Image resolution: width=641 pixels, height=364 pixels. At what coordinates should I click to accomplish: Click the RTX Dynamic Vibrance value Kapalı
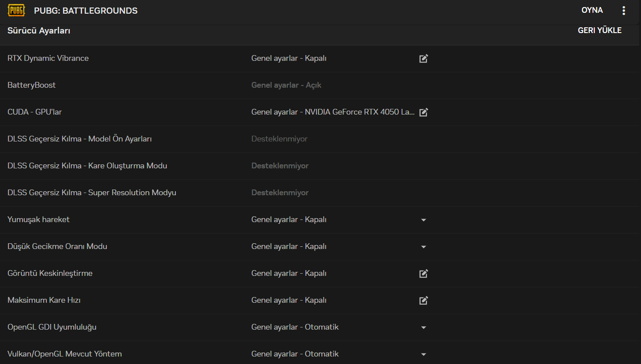tap(289, 58)
